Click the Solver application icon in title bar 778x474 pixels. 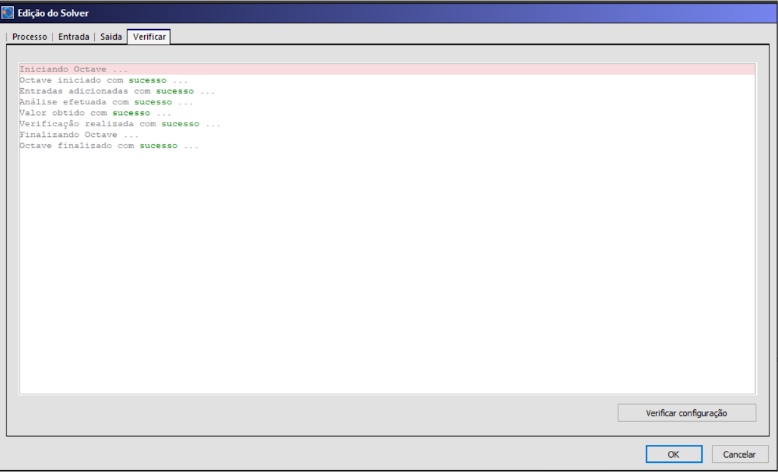point(7,12)
